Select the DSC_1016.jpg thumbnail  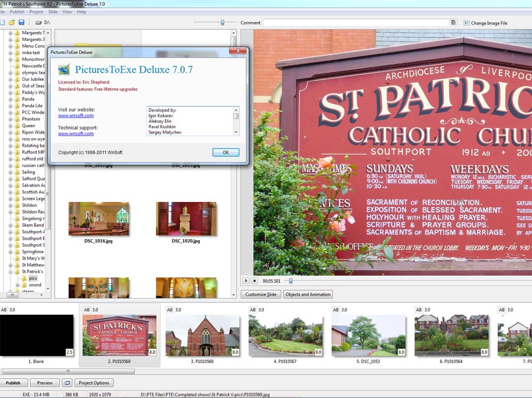[x=98, y=219]
